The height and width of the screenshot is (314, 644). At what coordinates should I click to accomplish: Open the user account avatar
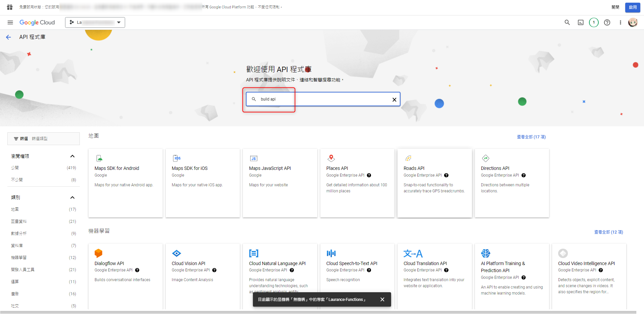pos(633,22)
